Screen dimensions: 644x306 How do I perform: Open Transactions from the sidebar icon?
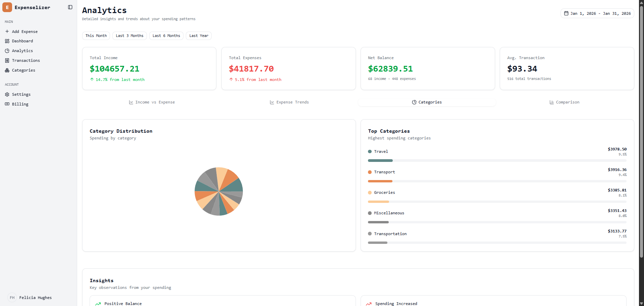7,60
